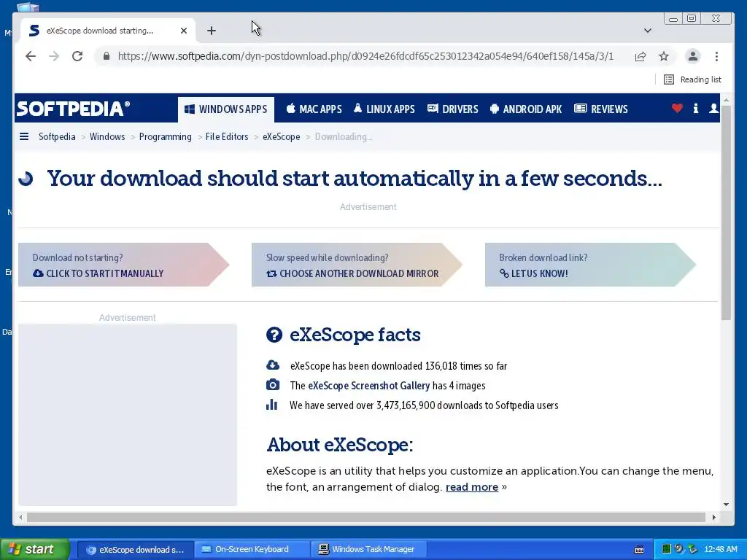Click the page scroll down arrow
Image resolution: width=747 pixels, height=560 pixels.
click(726, 505)
